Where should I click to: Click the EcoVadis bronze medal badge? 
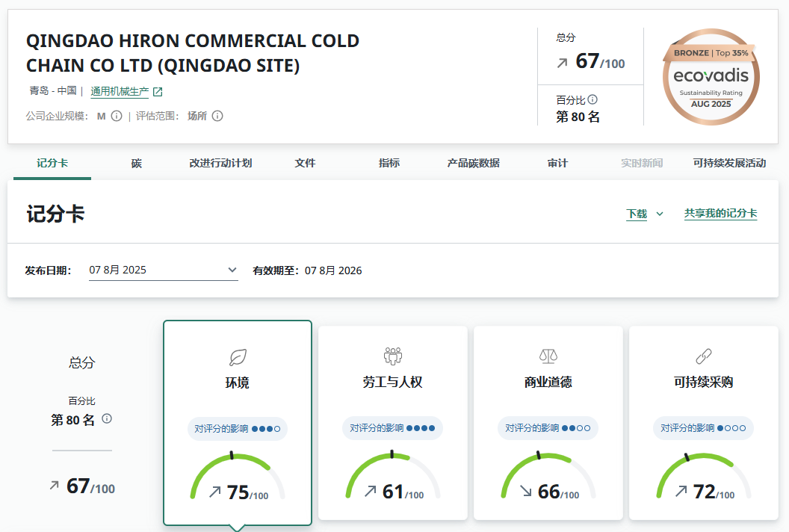tap(711, 77)
